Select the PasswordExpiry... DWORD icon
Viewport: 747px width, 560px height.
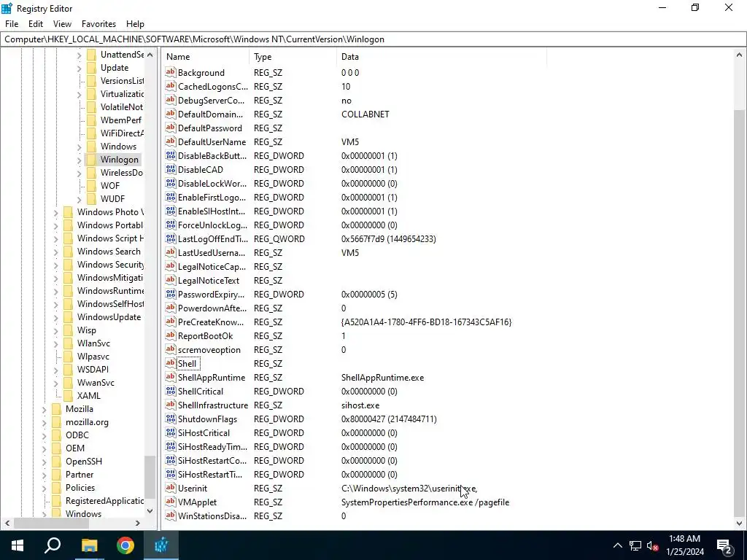click(x=170, y=294)
